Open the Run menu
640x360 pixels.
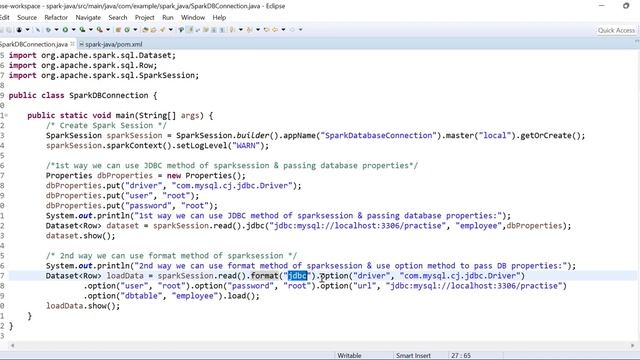[168, 18]
